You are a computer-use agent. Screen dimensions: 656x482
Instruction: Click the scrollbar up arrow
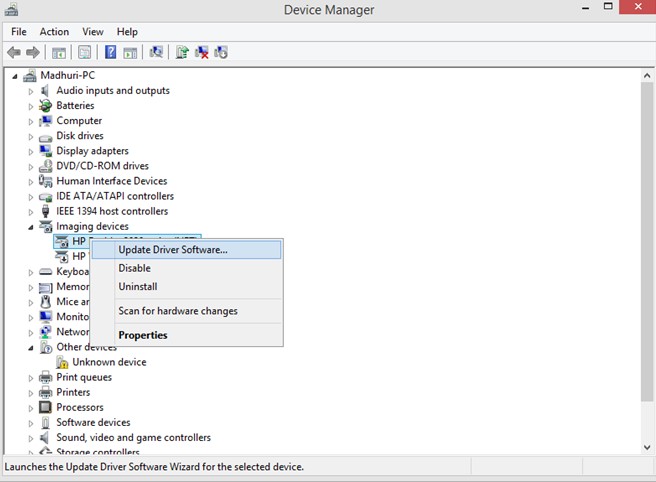pyautogui.click(x=647, y=76)
